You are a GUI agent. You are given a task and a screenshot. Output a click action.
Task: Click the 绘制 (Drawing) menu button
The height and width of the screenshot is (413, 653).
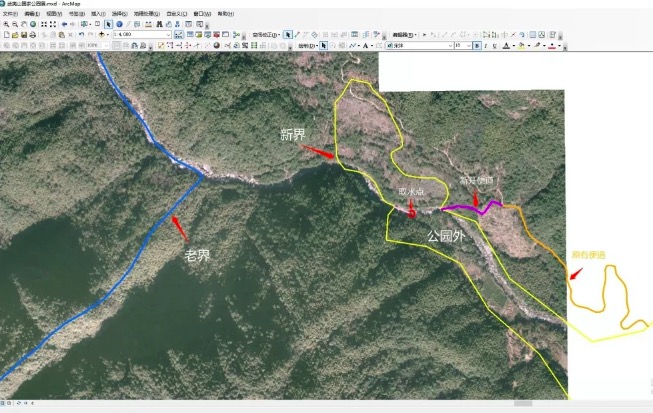pos(311,45)
